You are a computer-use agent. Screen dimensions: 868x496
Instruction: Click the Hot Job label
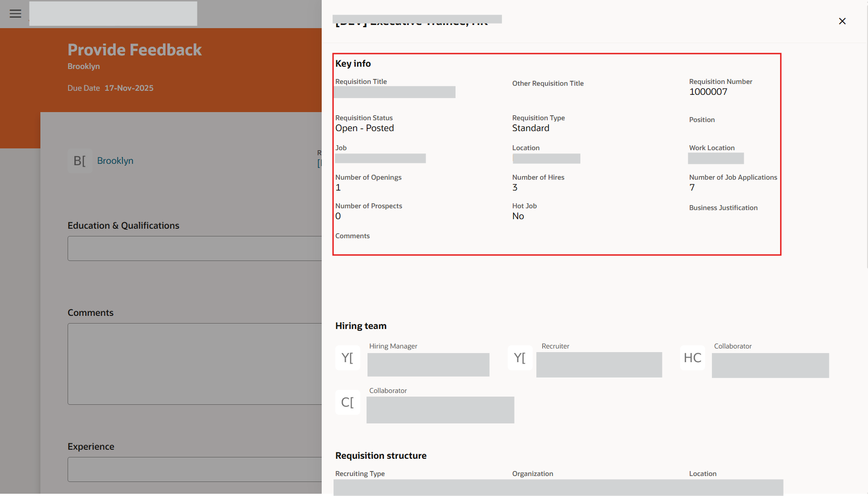coord(524,206)
